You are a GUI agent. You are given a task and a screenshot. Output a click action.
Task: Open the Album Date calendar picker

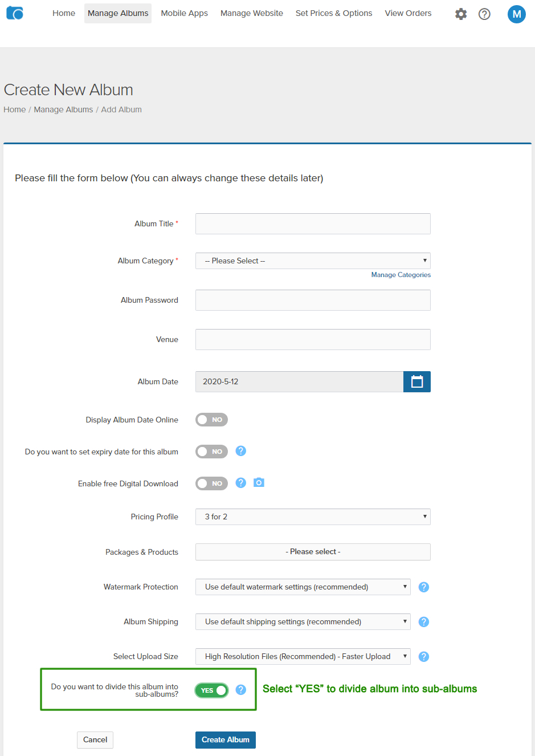pos(417,381)
